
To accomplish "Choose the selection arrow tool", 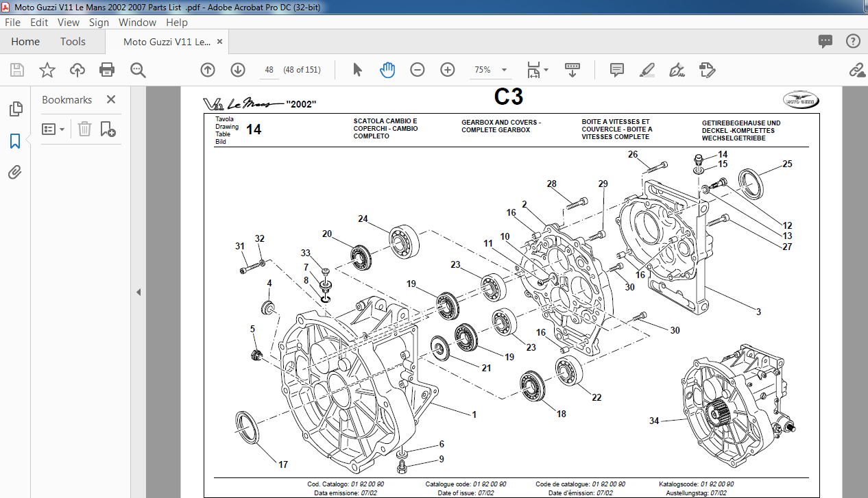I will click(x=357, y=70).
